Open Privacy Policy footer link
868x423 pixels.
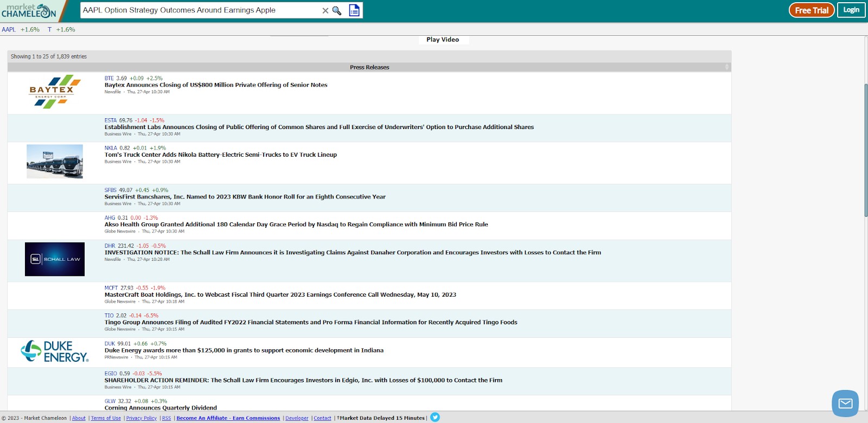(141, 418)
